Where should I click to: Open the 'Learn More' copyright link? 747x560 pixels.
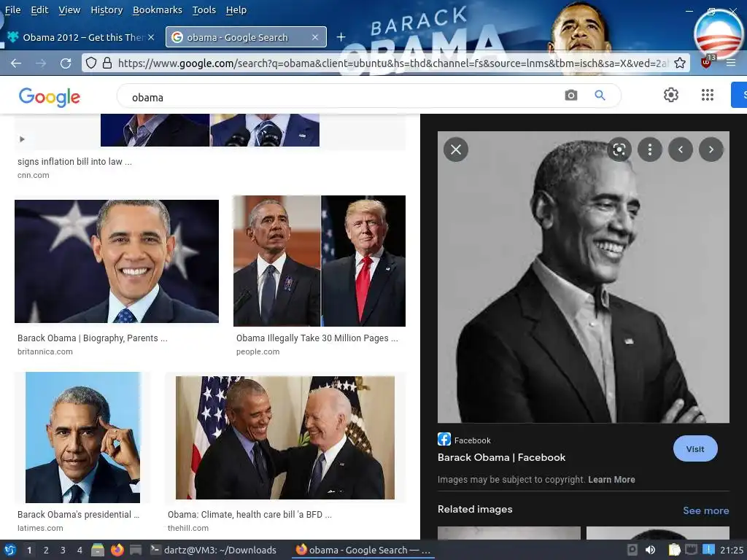[x=611, y=480]
